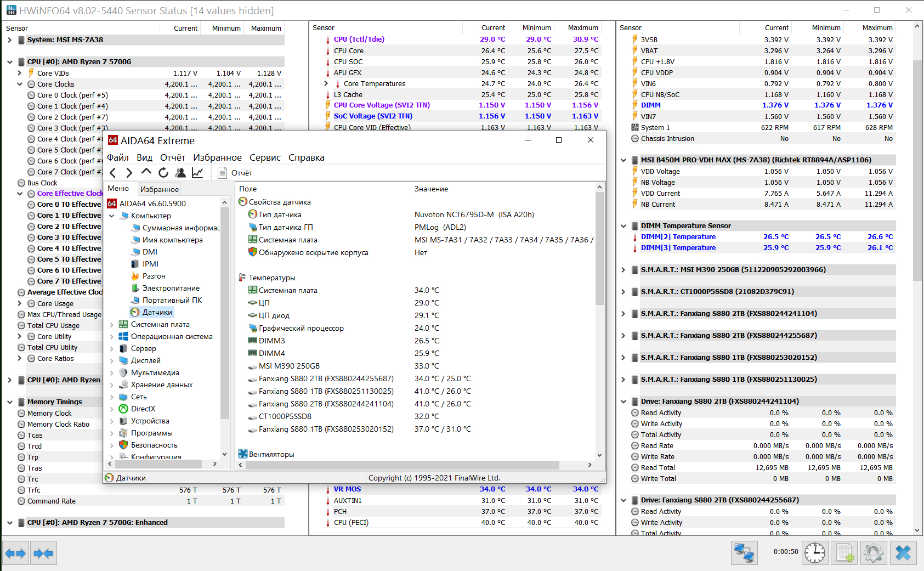This screenshot has width=924, height=571.
Task: Collapse the Компьютер node in AIDA64 tree
Action: 112,216
